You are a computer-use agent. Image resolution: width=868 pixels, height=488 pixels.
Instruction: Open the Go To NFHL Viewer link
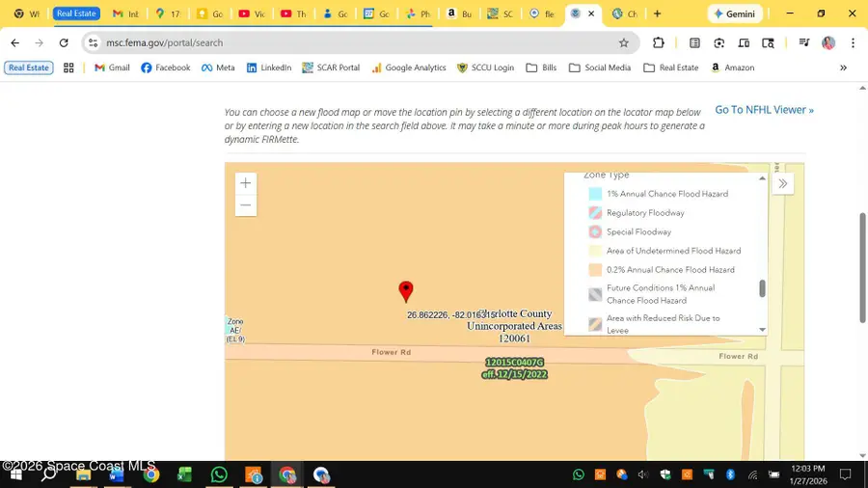pos(764,110)
